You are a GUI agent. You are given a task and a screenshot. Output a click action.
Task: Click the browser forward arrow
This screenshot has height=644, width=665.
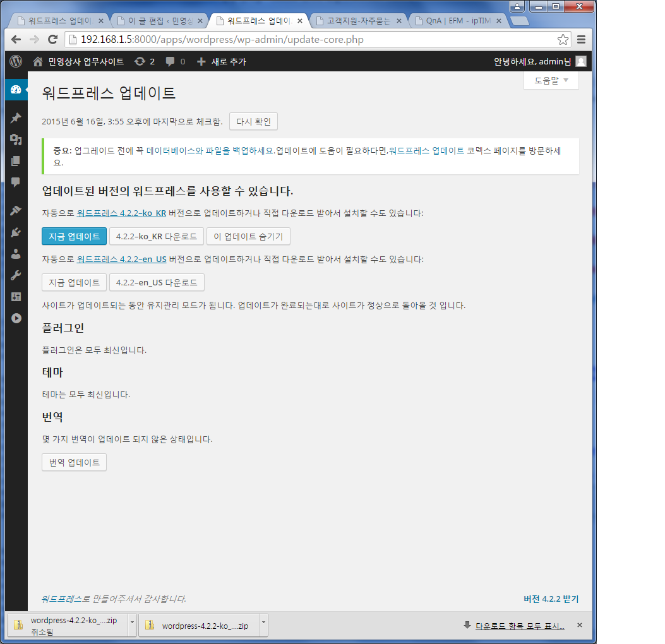pos(34,39)
